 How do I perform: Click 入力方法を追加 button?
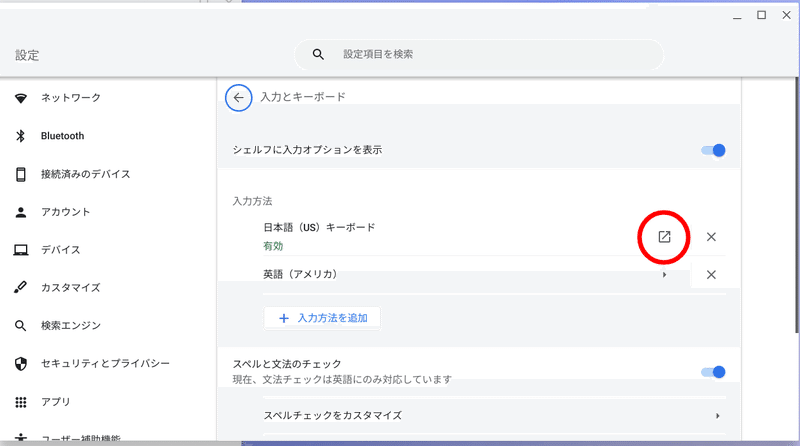322,318
